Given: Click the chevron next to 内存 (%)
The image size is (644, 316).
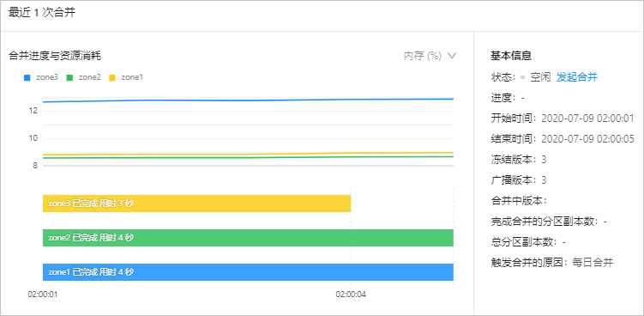Looking at the screenshot, I should (452, 56).
